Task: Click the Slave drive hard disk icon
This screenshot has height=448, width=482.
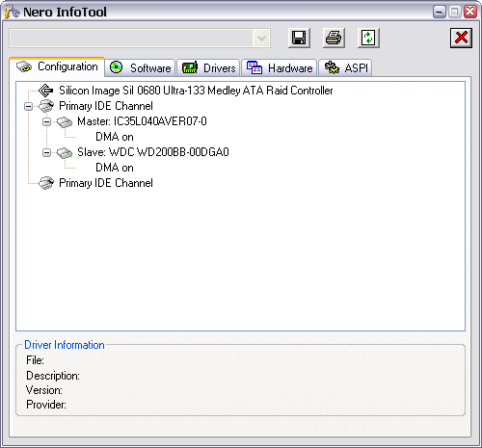Action: tap(65, 152)
